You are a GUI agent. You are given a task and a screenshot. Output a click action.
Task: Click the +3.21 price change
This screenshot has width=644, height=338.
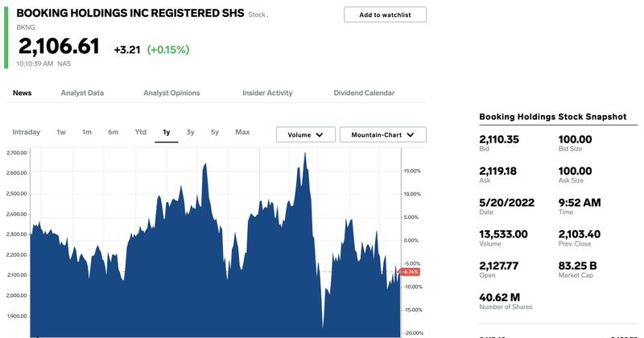(x=127, y=50)
